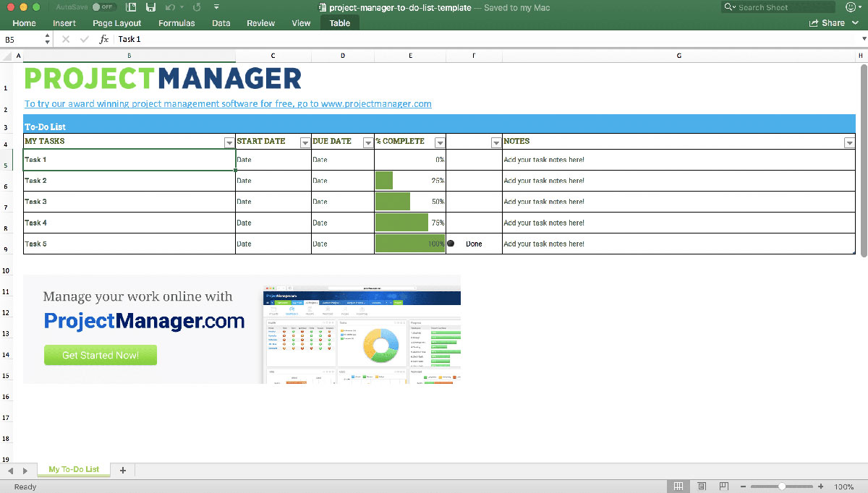Open the filter dropdown in column F header
This screenshot has height=493, width=868.
tap(496, 143)
